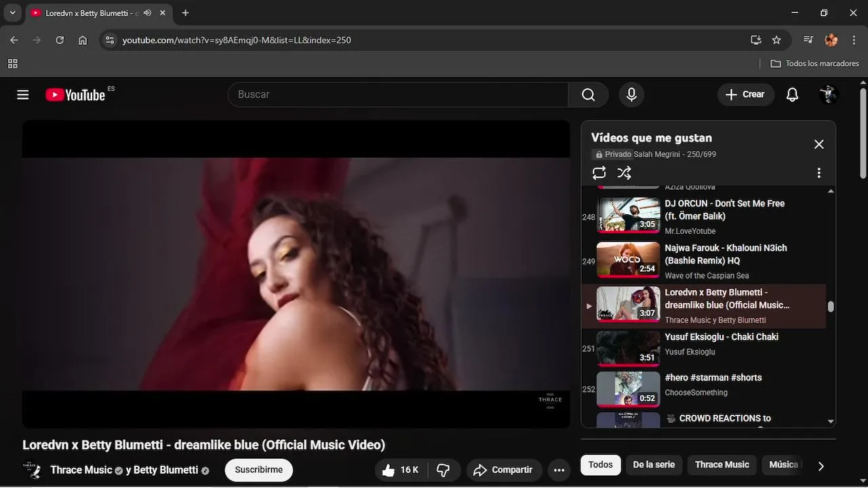Focus the Buscar search field
The width and height of the screenshot is (868, 488).
coord(397,95)
